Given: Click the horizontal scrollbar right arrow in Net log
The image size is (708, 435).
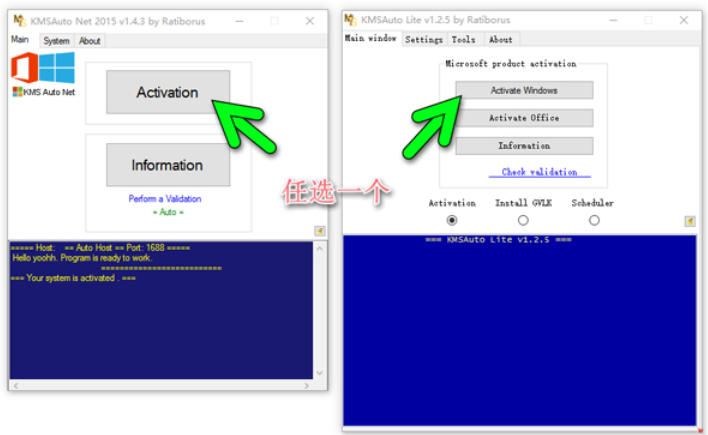Looking at the screenshot, I should tap(307, 385).
